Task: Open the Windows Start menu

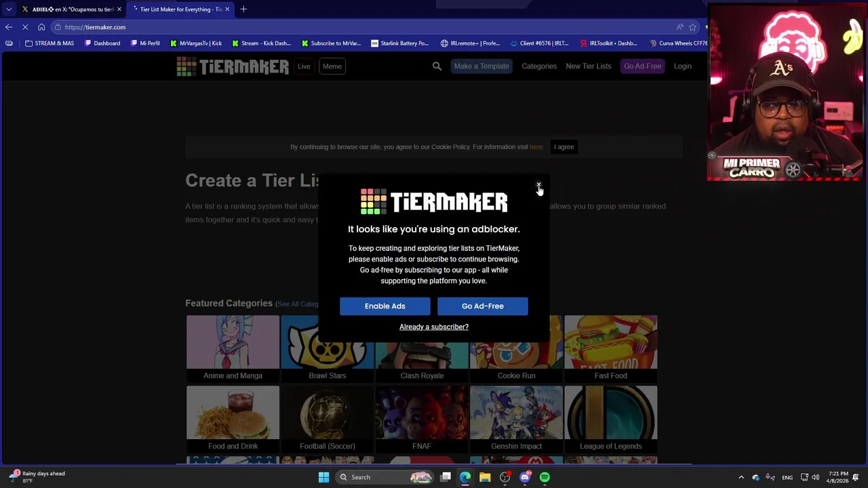Action: (x=323, y=477)
